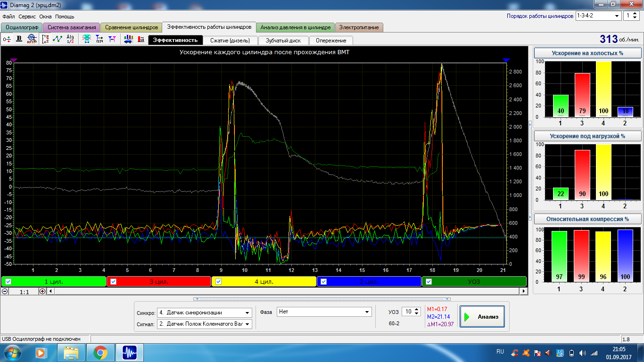The height and width of the screenshot is (362, 644).
Task: Click the bold B toolbar icon
Action: coord(19,39)
